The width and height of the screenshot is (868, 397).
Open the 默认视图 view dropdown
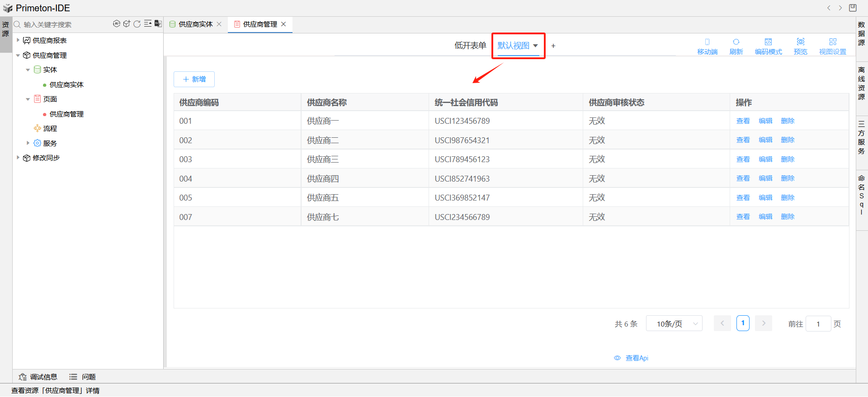click(x=518, y=46)
